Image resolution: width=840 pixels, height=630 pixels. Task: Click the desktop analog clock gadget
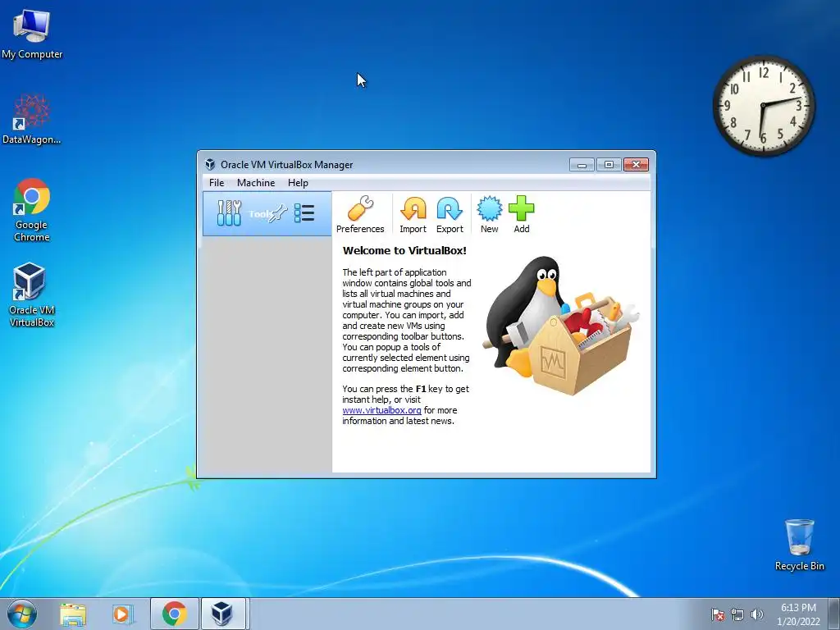pyautogui.click(x=764, y=106)
